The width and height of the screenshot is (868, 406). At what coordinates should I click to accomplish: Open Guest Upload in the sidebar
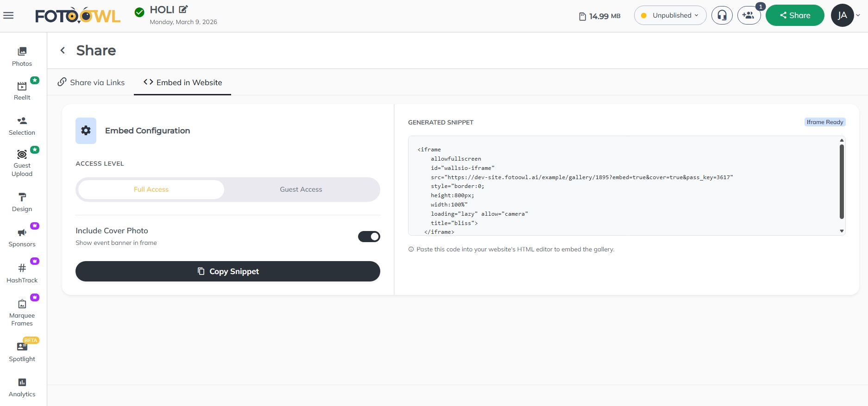click(22, 163)
